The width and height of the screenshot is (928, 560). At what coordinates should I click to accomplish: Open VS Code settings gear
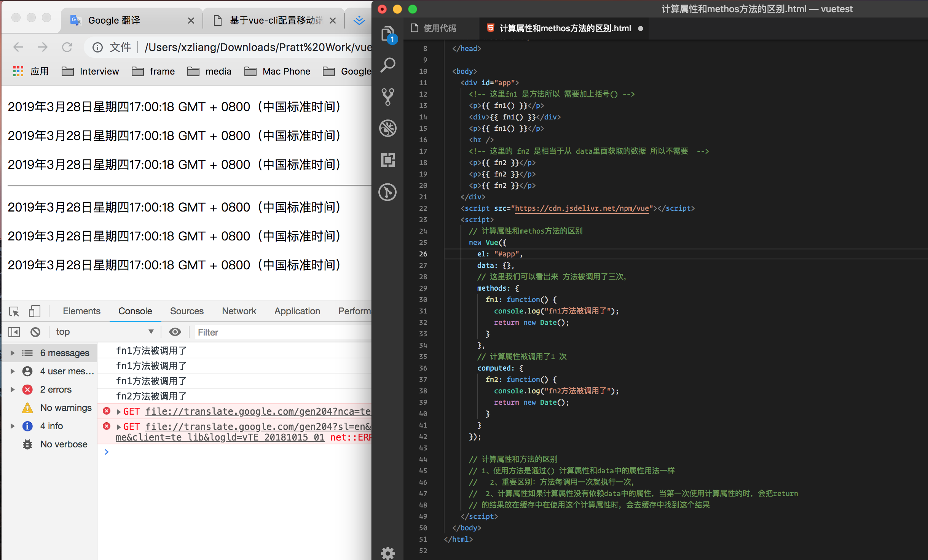tap(387, 552)
